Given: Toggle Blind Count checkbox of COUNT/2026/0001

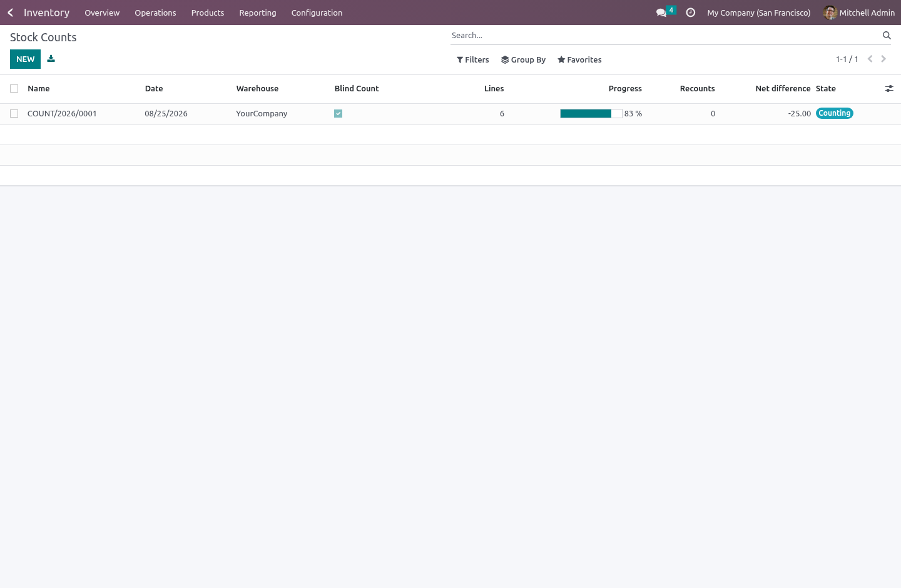Looking at the screenshot, I should pyautogui.click(x=339, y=114).
